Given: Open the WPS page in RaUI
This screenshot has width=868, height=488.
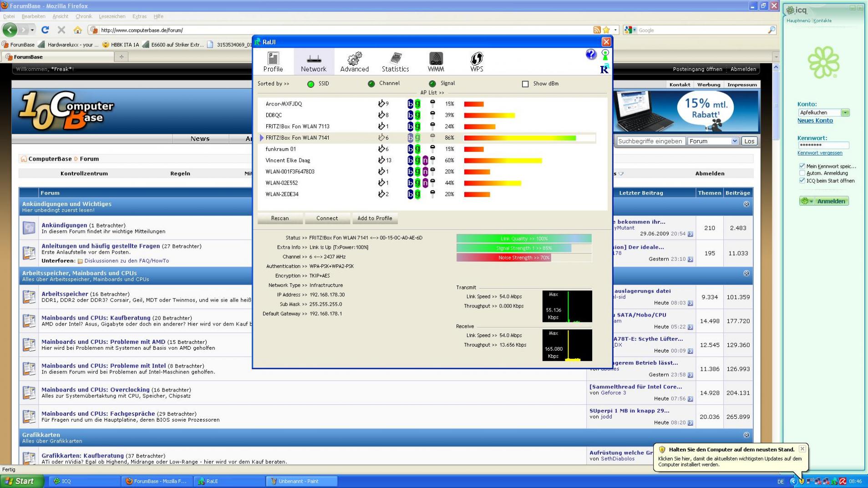Looking at the screenshot, I should point(477,61).
